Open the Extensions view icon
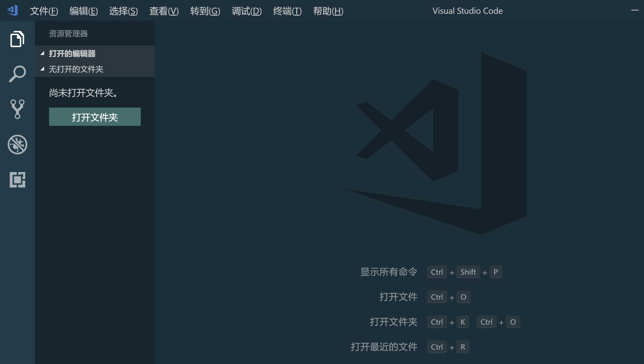 [17, 180]
